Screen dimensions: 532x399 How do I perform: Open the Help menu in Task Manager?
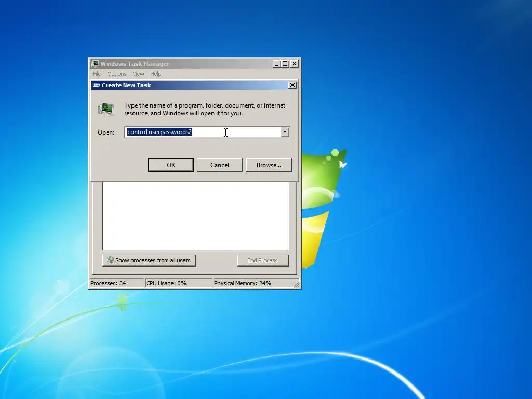pyautogui.click(x=156, y=74)
